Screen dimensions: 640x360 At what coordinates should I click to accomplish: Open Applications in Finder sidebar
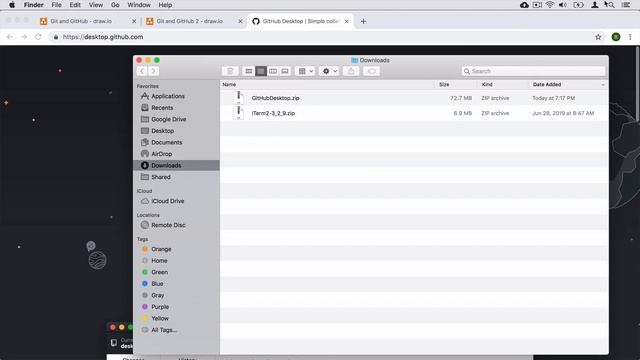[168, 96]
